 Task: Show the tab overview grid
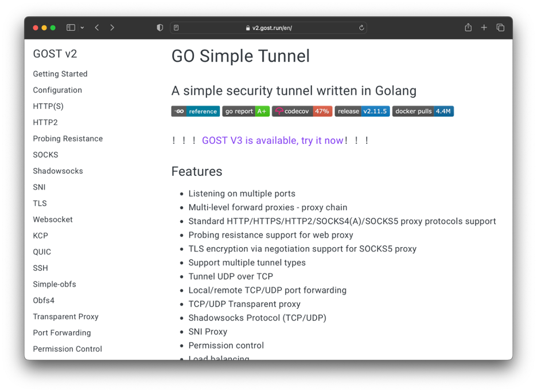pos(500,27)
